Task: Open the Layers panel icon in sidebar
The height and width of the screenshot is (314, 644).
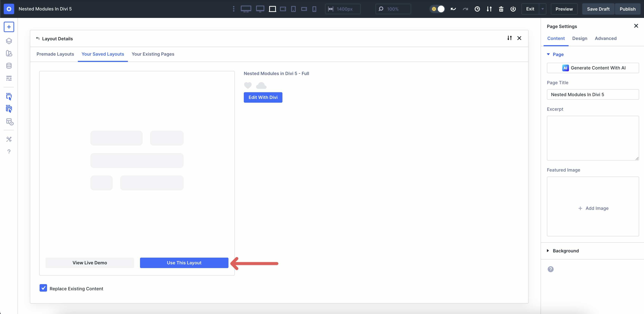Action: pos(9,41)
